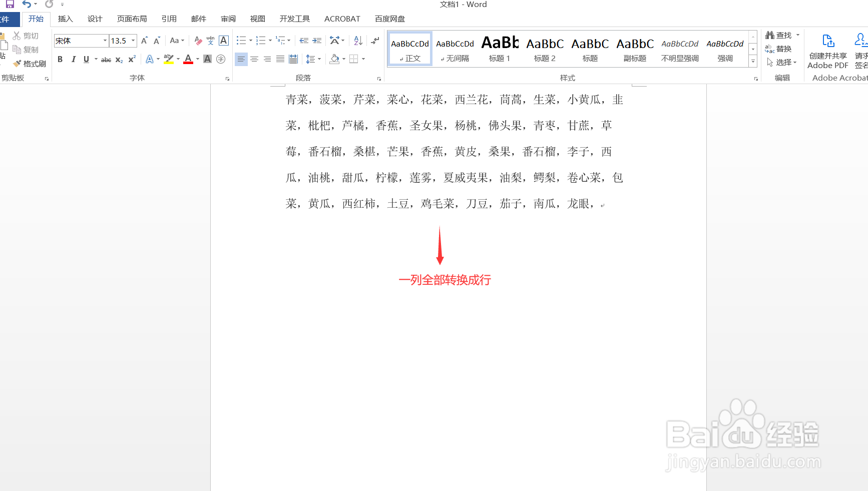This screenshot has width=868, height=491.
Task: Show paragraph marks with the 显示/隐藏 icon
Action: (x=374, y=41)
